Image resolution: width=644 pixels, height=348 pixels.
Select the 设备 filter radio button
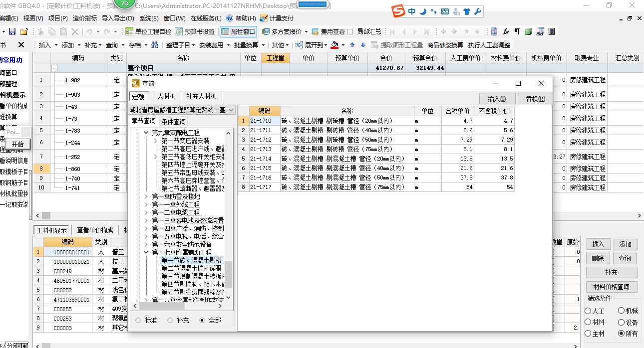(621, 322)
